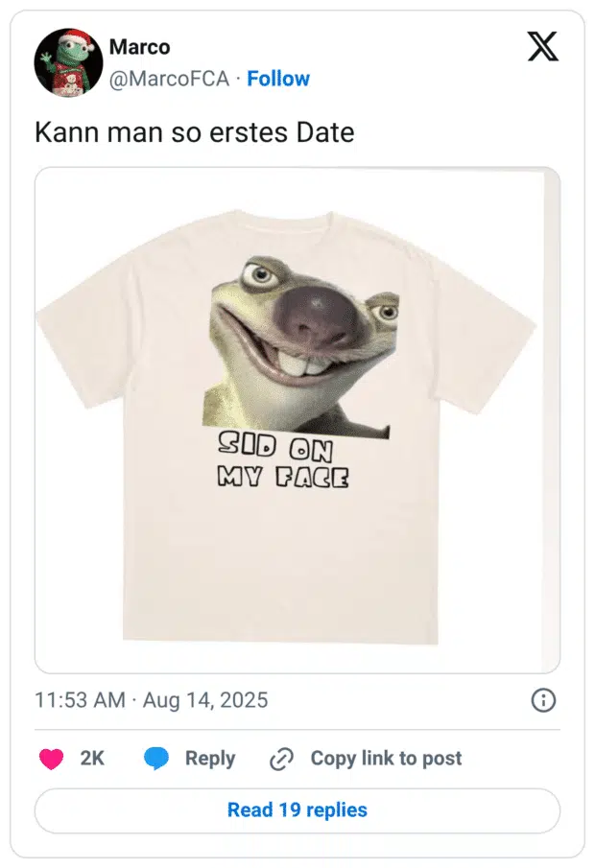Click the tweet text "Kann man so erstes Date"
The image size is (595, 868).
(x=194, y=131)
